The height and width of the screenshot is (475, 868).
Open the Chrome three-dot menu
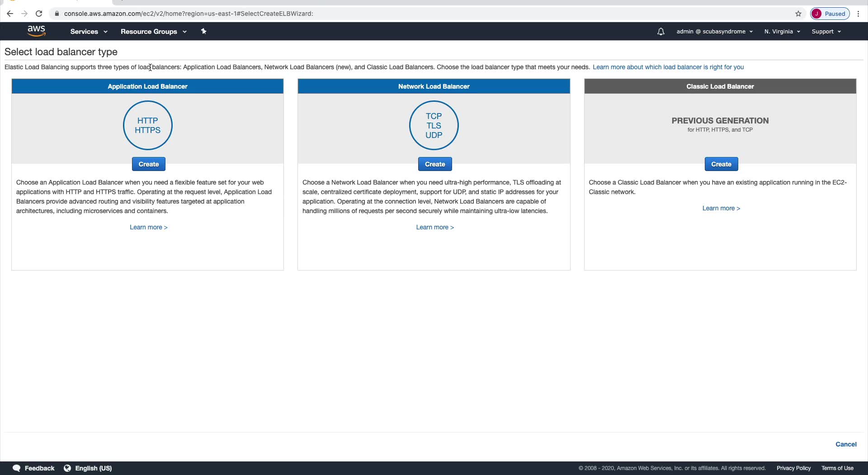(x=858, y=14)
